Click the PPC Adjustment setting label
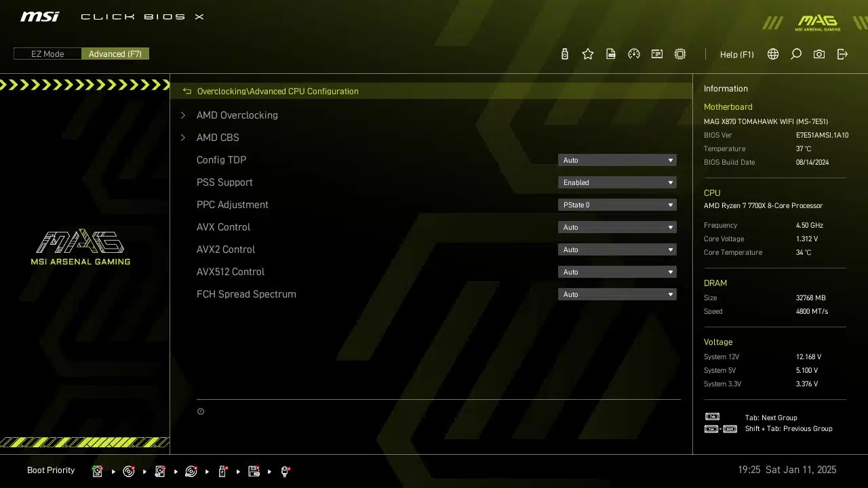The height and width of the screenshot is (488, 868). coord(233,205)
